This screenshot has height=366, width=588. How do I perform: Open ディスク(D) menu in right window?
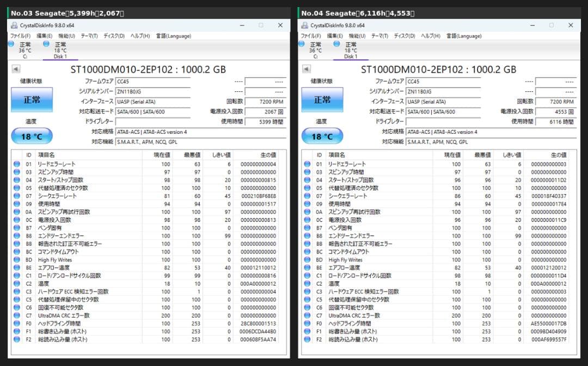click(x=405, y=36)
